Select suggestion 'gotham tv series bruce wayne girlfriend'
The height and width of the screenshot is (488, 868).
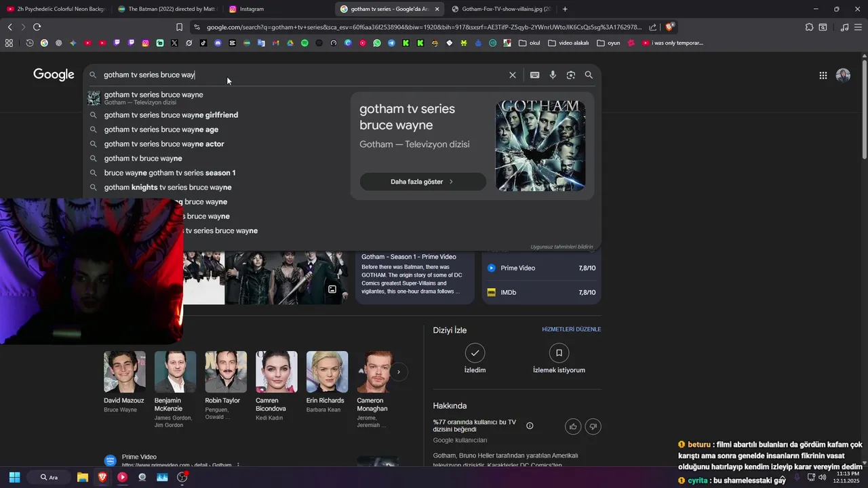[171, 115]
